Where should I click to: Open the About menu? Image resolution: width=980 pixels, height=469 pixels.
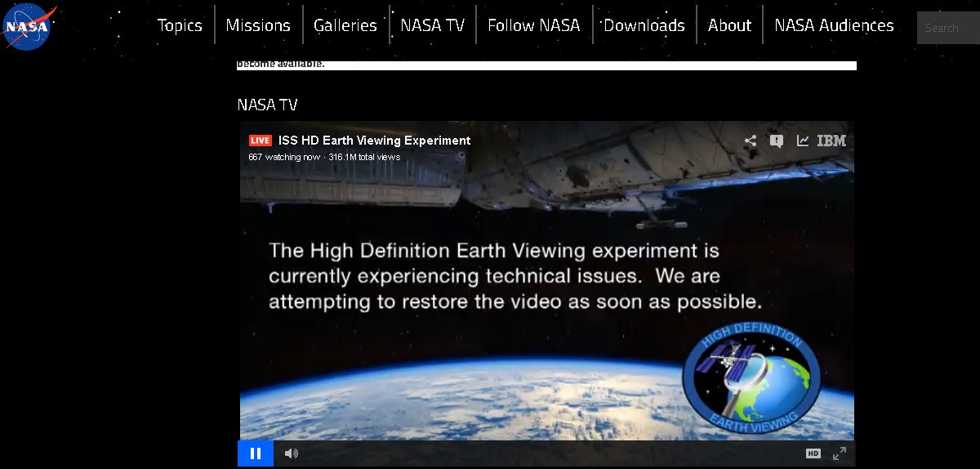[729, 25]
